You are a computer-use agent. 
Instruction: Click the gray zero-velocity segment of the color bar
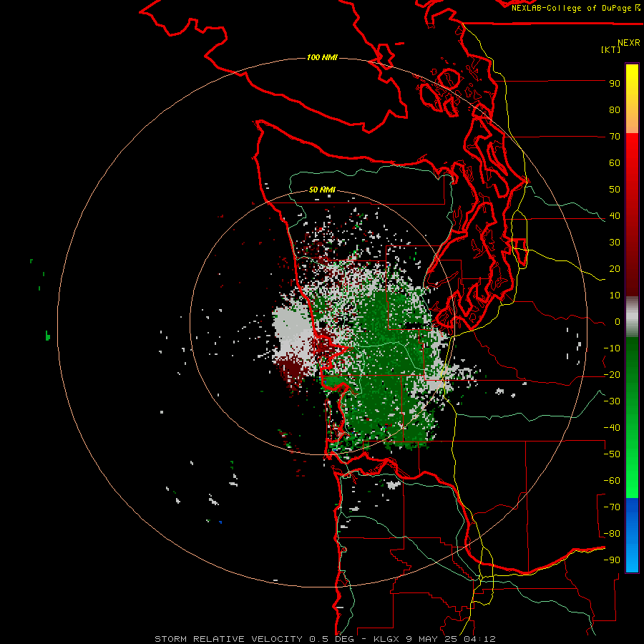pos(632,317)
